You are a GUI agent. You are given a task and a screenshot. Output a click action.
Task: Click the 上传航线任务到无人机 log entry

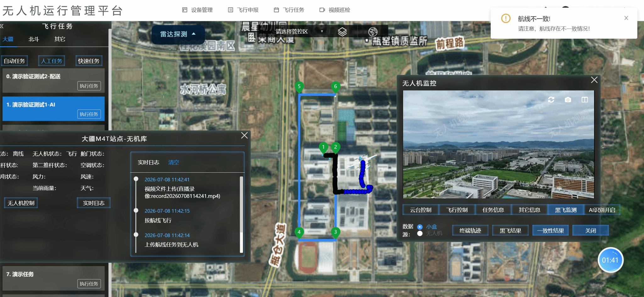point(171,245)
